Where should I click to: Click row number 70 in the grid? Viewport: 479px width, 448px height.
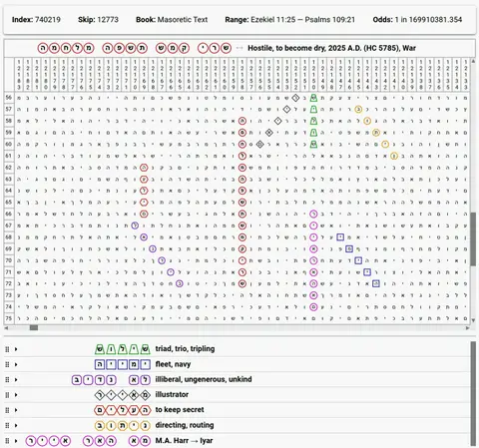tap(9, 260)
